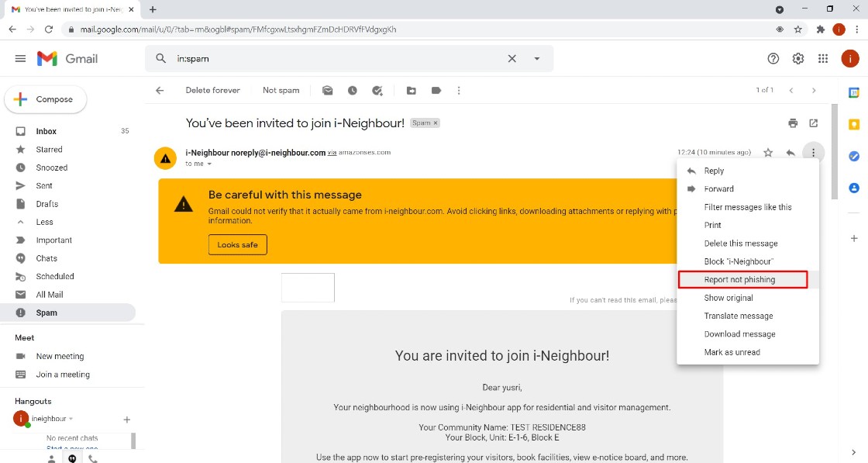
Task: Click the Compose button
Action: tap(46, 99)
